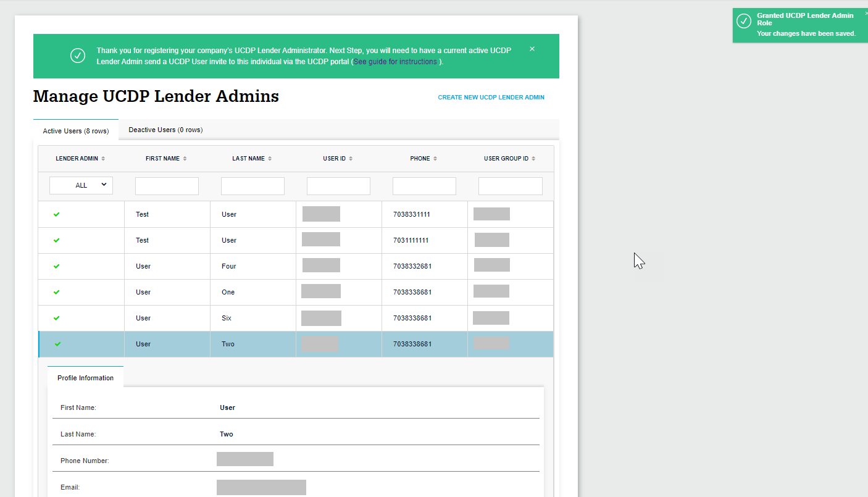
Task: Click the checkmark icon in the success banner
Action: point(78,56)
